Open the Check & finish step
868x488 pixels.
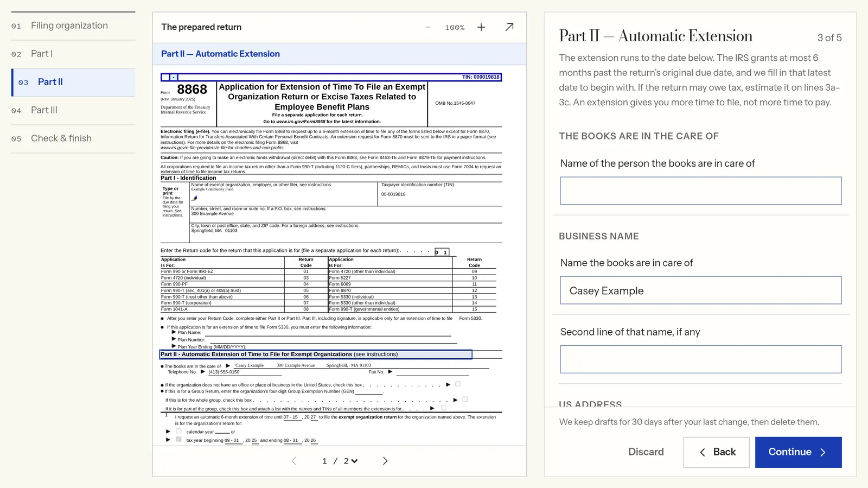[x=73, y=138]
